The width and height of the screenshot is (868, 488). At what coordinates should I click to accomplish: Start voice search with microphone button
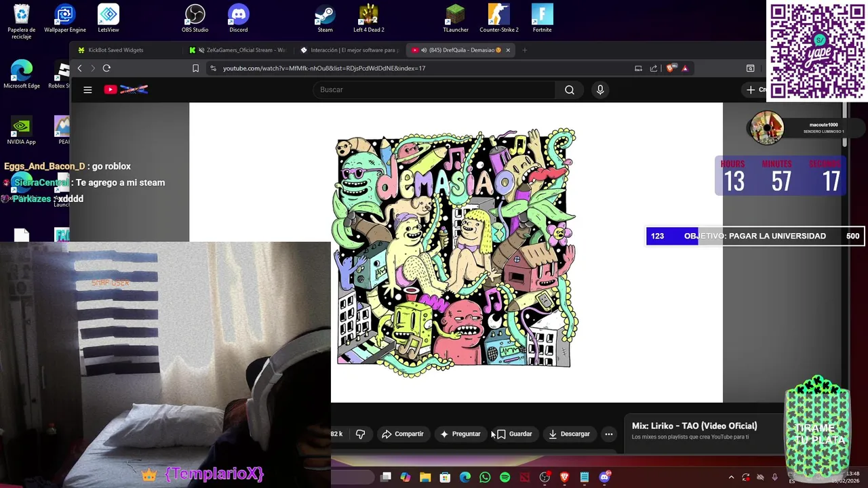click(x=600, y=89)
